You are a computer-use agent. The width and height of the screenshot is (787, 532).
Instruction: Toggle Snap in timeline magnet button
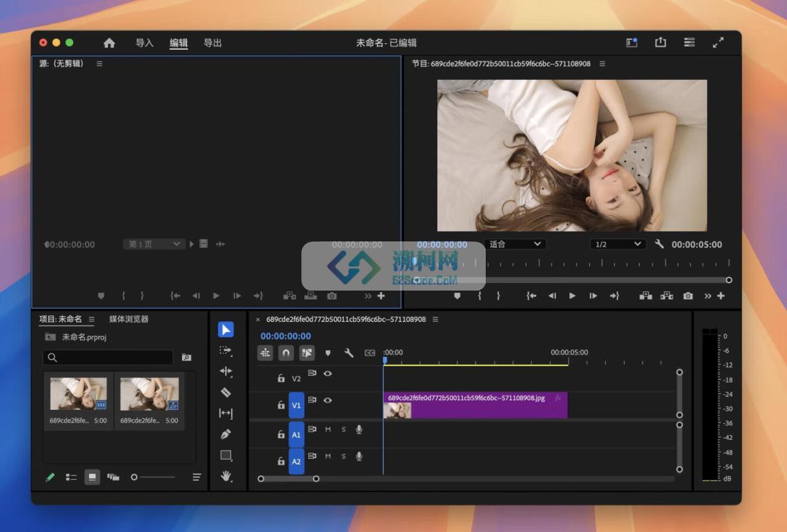click(x=286, y=353)
